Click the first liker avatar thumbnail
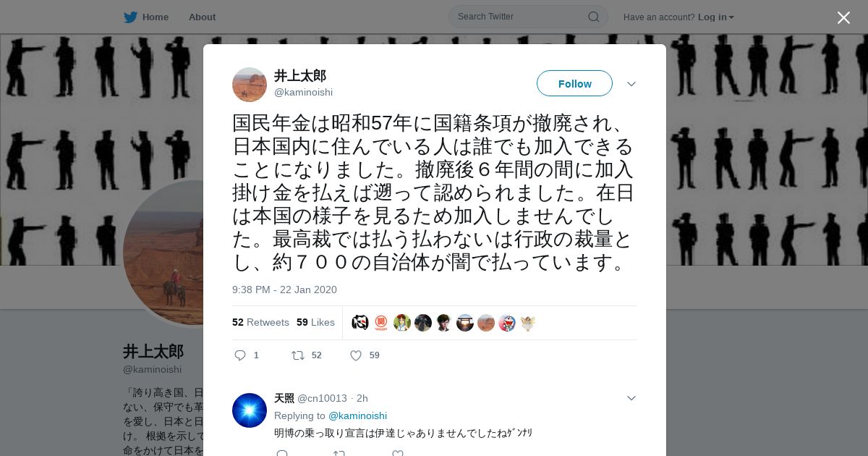 click(x=360, y=323)
